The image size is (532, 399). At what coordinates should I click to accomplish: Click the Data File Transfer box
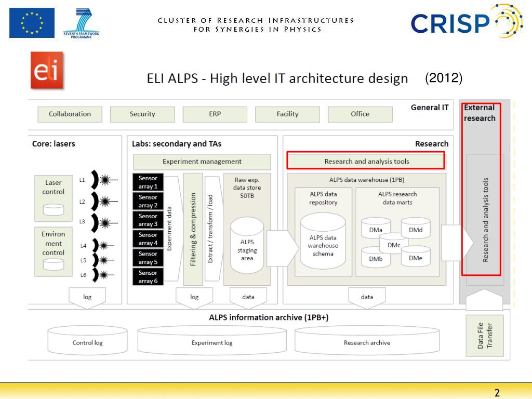point(485,336)
